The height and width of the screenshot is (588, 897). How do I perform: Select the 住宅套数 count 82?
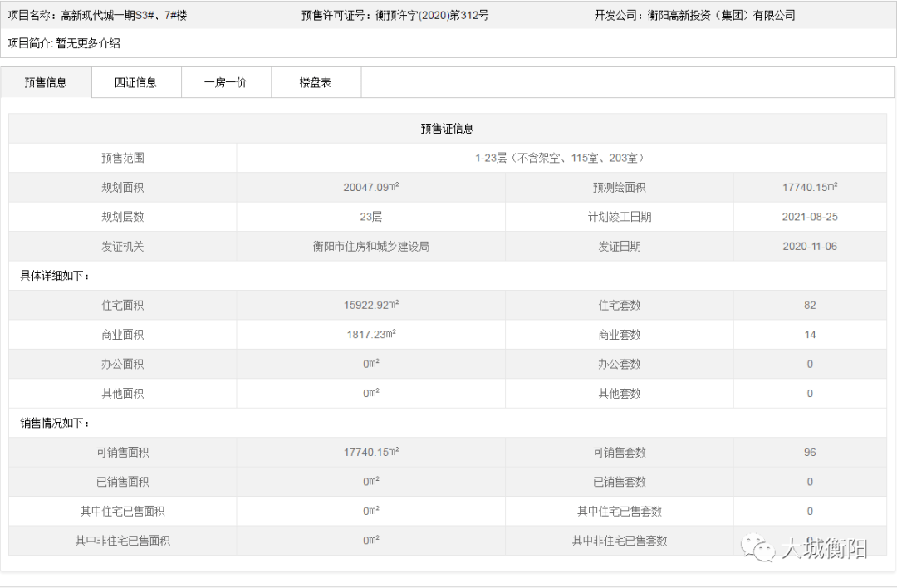point(810,305)
